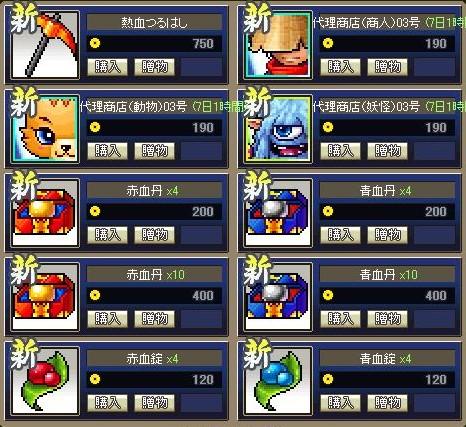The image size is (466, 427).
Task: Click the 750 price field of 熱血つるはし
Action: pos(154,44)
